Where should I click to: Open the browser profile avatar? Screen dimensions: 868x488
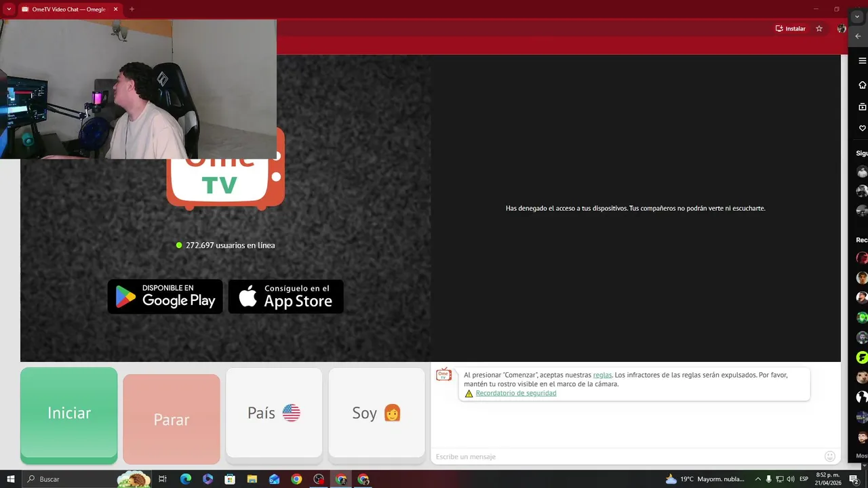(x=842, y=28)
